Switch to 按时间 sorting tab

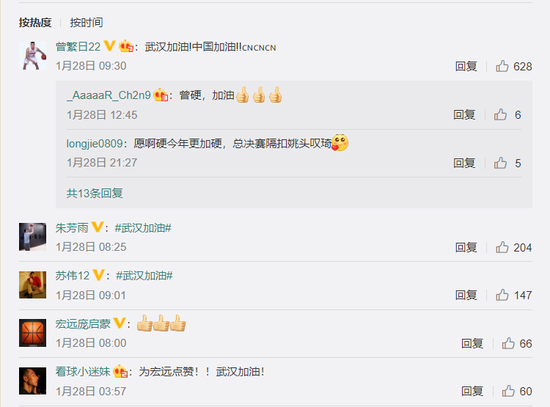click(x=86, y=22)
